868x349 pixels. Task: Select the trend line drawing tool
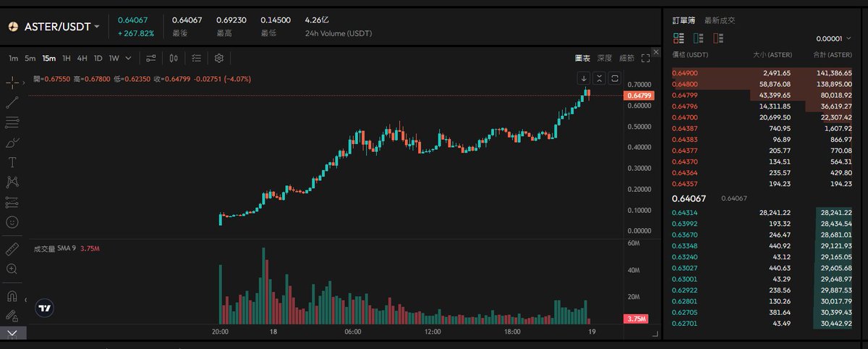(x=12, y=103)
